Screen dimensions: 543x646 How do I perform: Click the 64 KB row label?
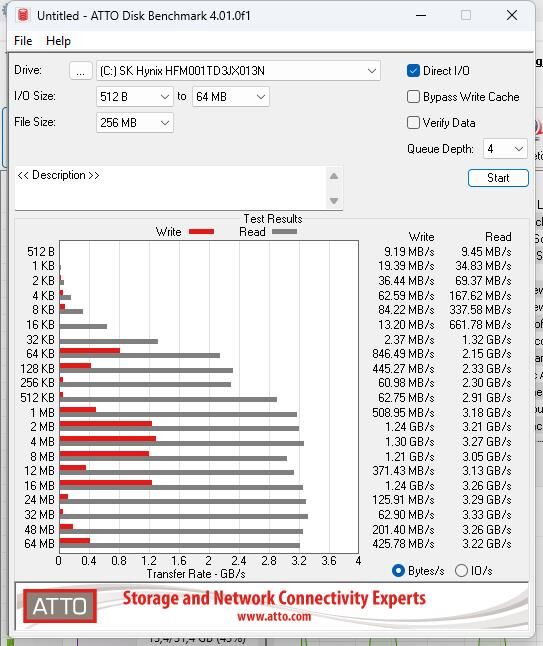click(40, 354)
